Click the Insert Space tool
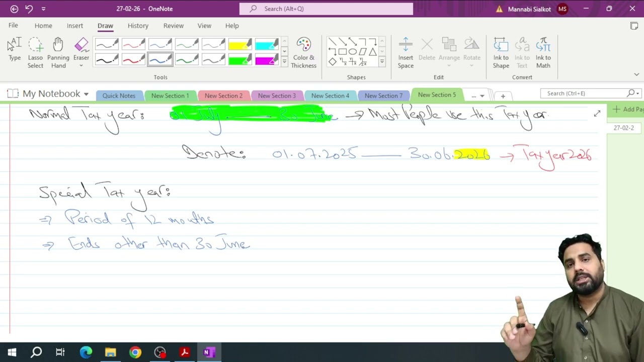 coord(406,53)
